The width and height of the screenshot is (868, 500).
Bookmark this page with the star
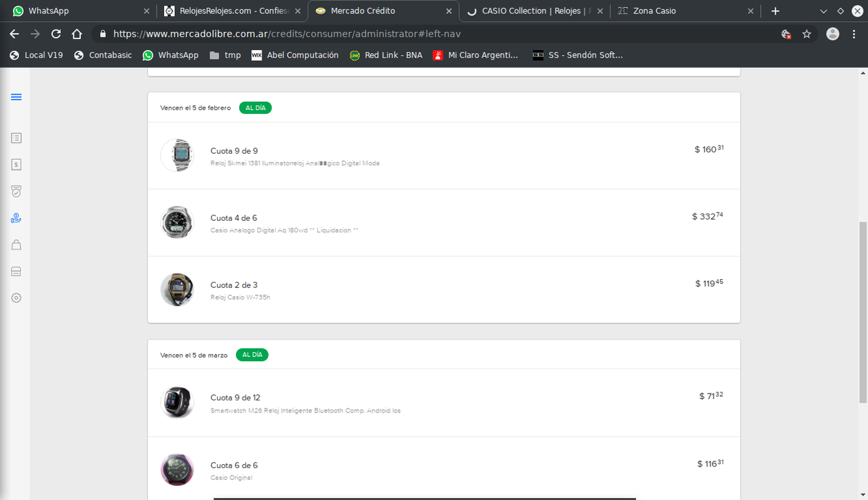tap(806, 34)
